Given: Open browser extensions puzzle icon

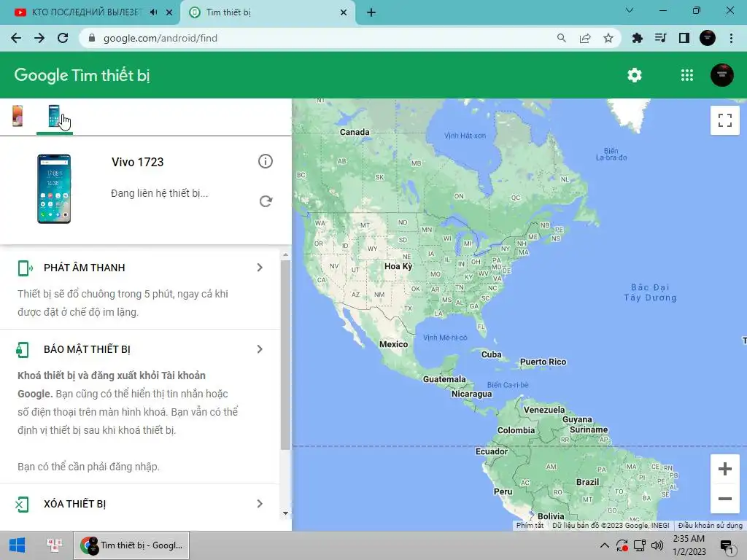Looking at the screenshot, I should click(x=637, y=38).
